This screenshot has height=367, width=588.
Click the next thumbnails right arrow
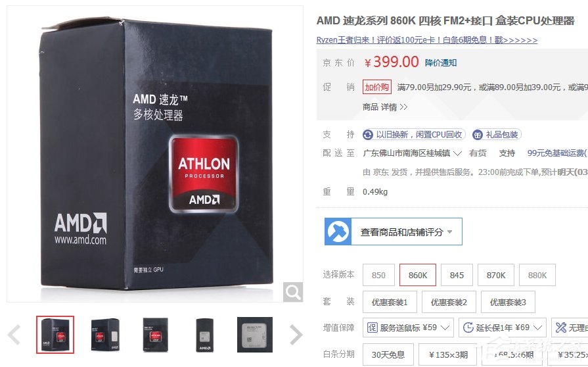click(x=296, y=335)
